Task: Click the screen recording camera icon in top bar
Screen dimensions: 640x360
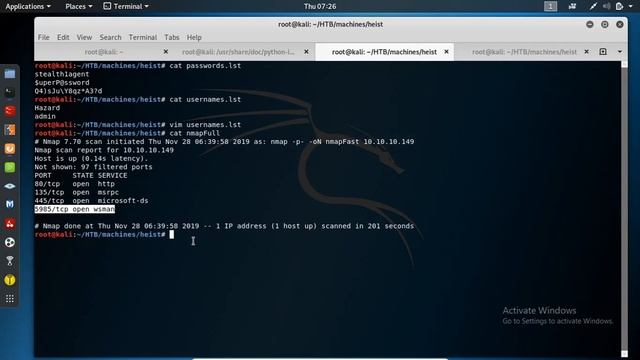Action: click(x=572, y=6)
